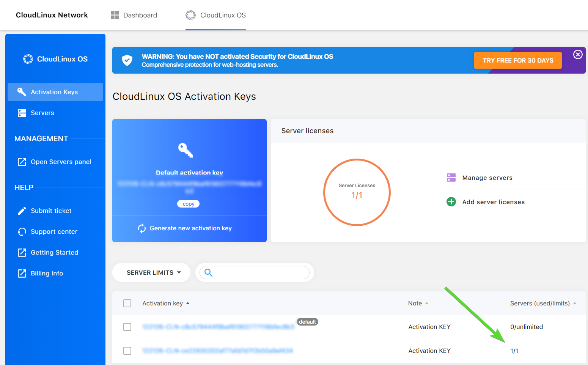Check the default activation key row checkbox
Image resolution: width=588 pixels, height=365 pixels.
(127, 327)
